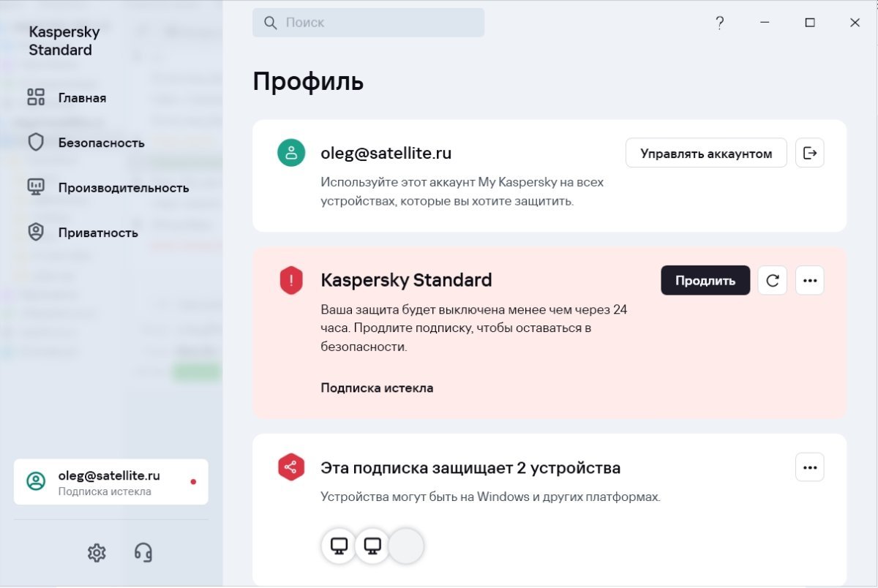Minimize the Kaspersky window
Screen dimensions: 878x588
click(x=765, y=23)
